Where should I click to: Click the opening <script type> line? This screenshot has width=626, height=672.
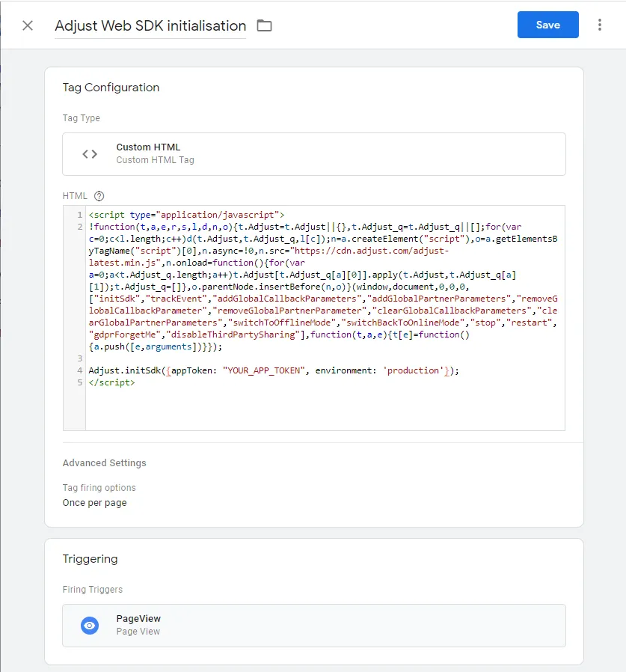click(x=186, y=215)
